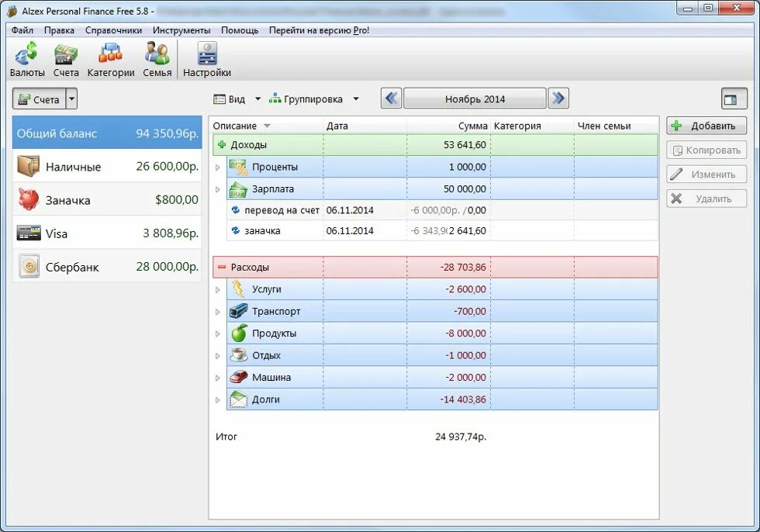Screen dimensions: 760x532
Task: Open the Вид view dropdown
Action: (x=237, y=98)
